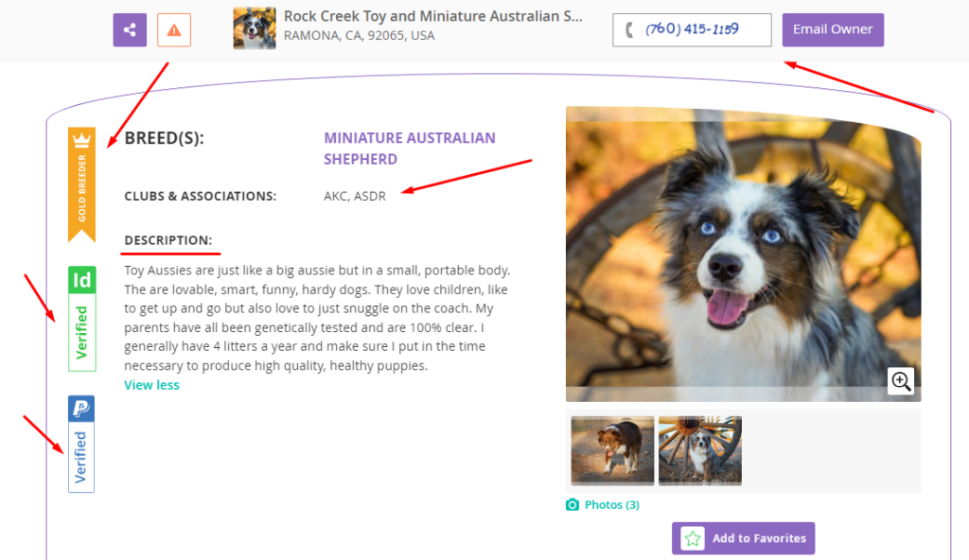This screenshot has height=560, width=969.
Task: Click the PayPal Verified badge
Action: 81,444
